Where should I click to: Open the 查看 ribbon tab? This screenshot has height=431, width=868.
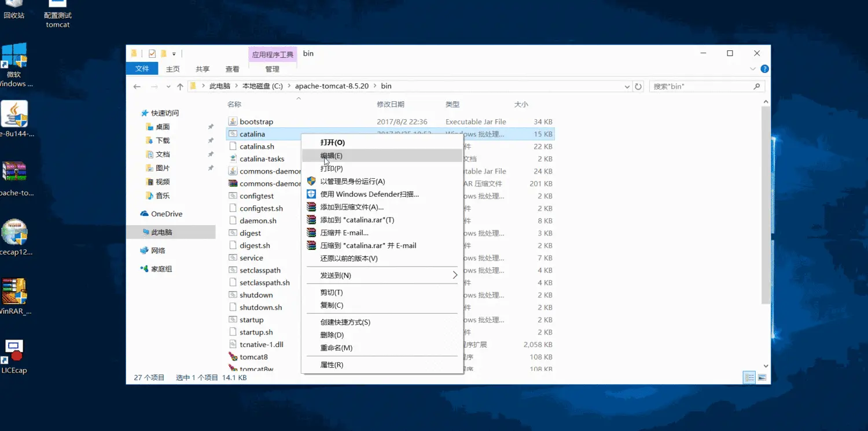point(232,69)
